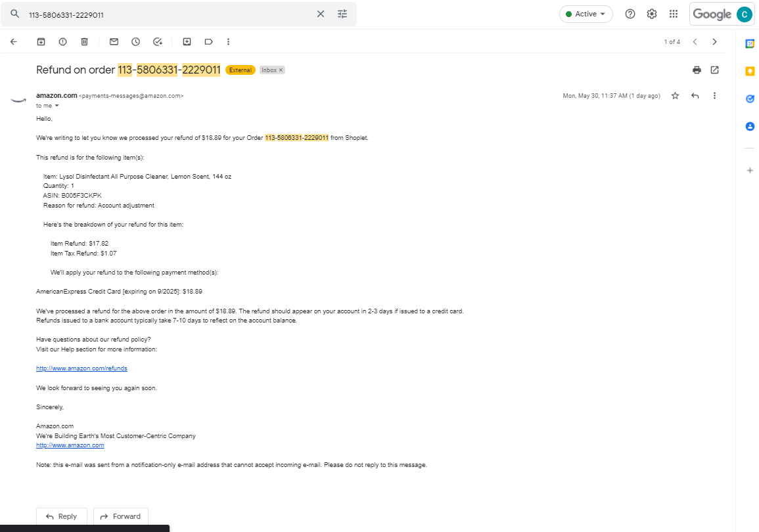759x532 pixels.
Task: Mark email as unread
Action: tap(114, 41)
